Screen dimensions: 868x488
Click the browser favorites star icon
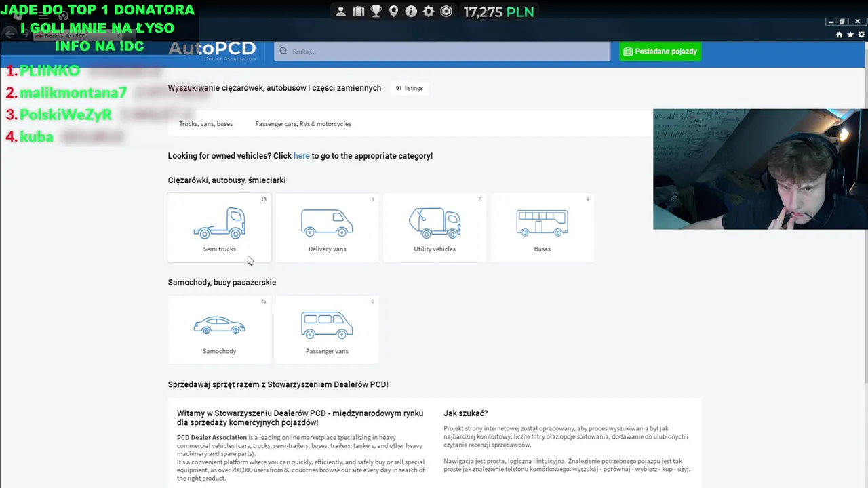point(850,35)
